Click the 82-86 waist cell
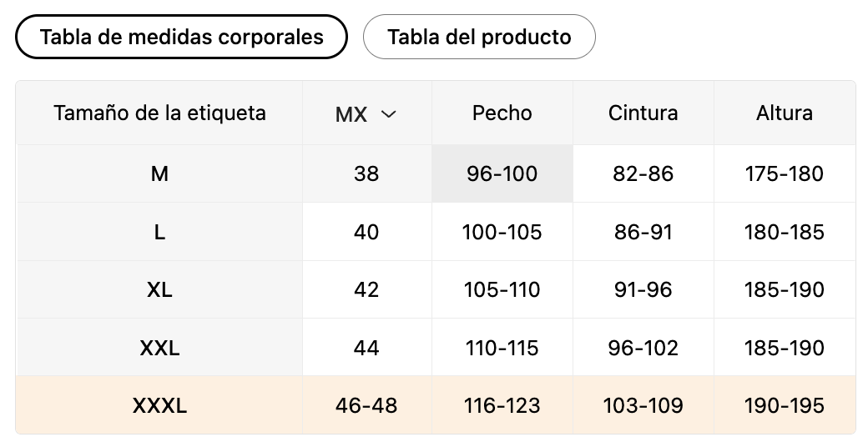The width and height of the screenshot is (868, 447). (643, 173)
